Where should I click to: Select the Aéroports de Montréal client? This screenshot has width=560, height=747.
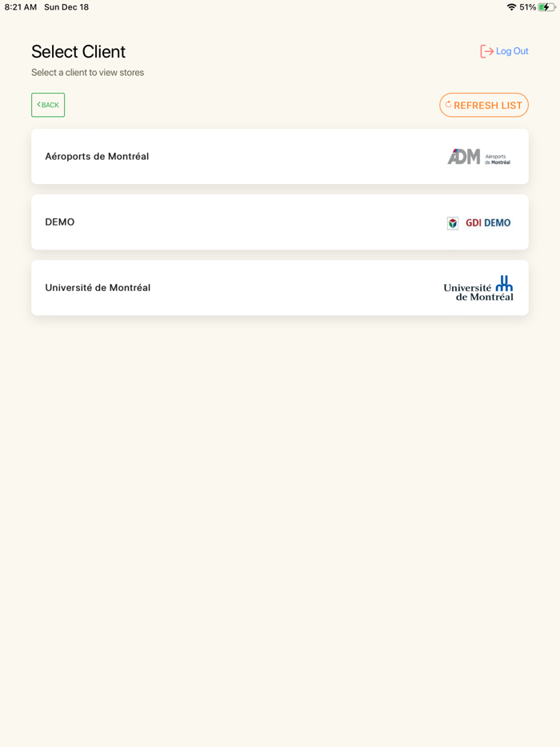tap(97, 157)
